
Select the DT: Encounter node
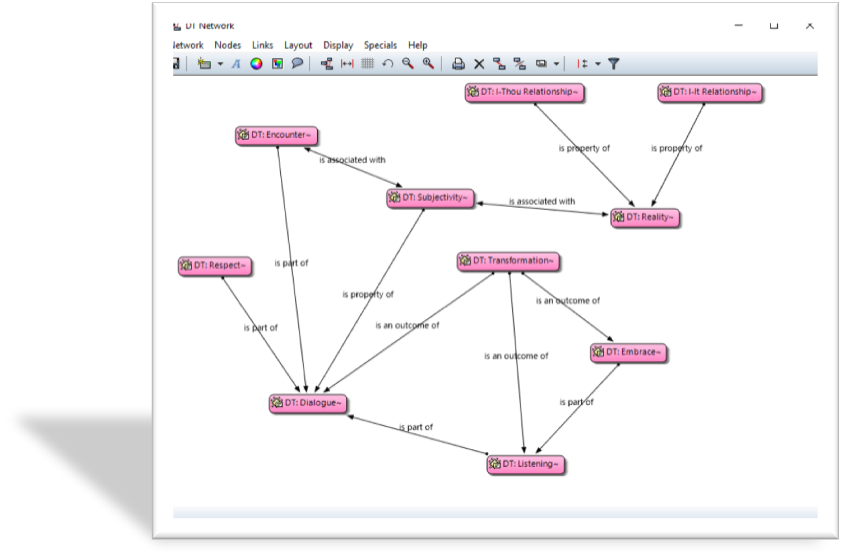pyautogui.click(x=276, y=135)
